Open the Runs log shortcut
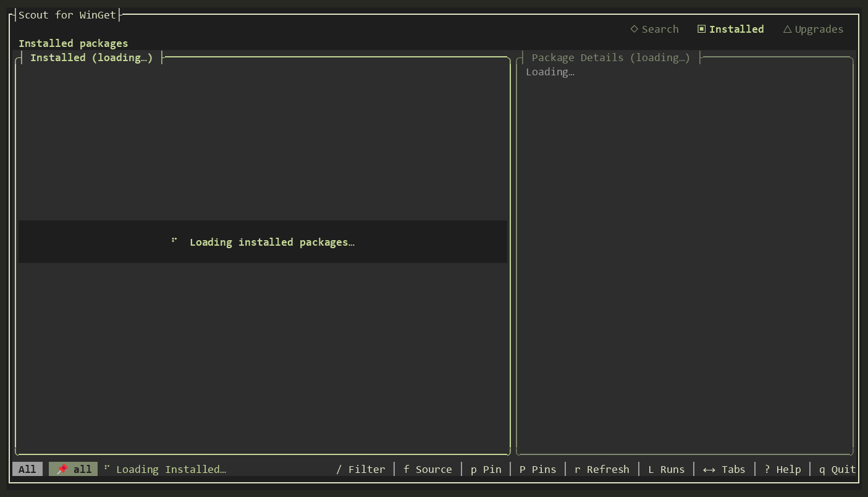The height and width of the screenshot is (497, 868). [x=666, y=469]
